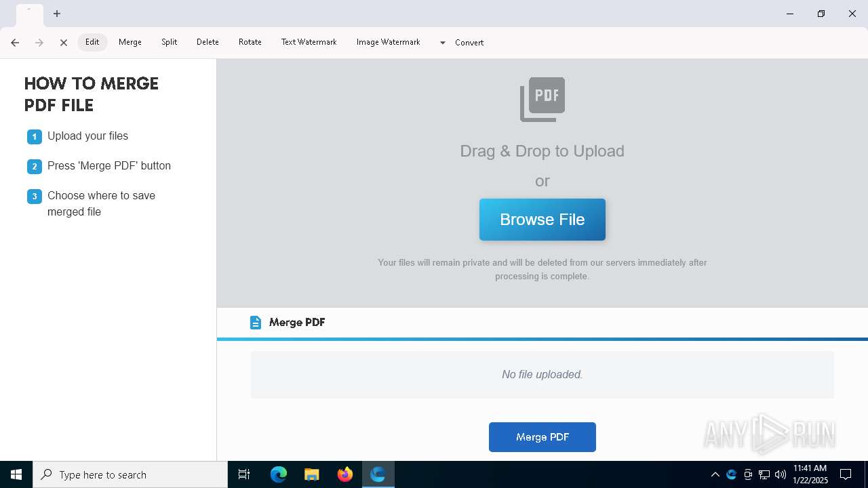Image resolution: width=868 pixels, height=488 pixels.
Task: Open the volume control tray icon
Action: 781,474
